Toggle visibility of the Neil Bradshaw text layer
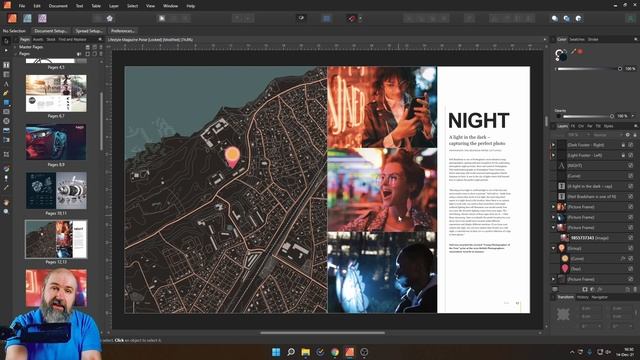 631,196
